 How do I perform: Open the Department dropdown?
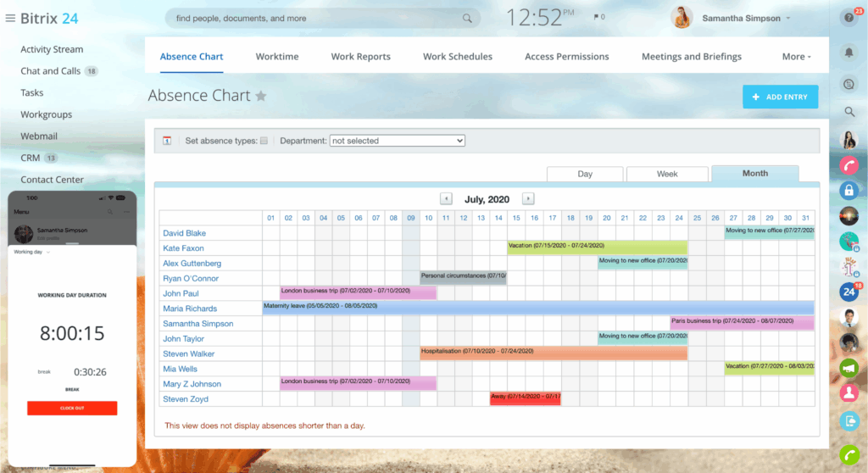pyautogui.click(x=397, y=141)
